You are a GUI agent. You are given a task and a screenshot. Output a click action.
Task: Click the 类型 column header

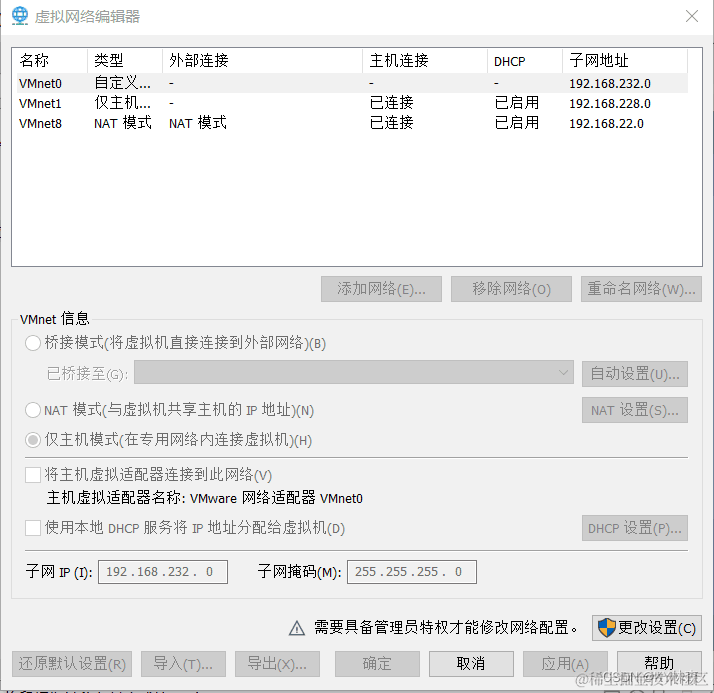125,60
